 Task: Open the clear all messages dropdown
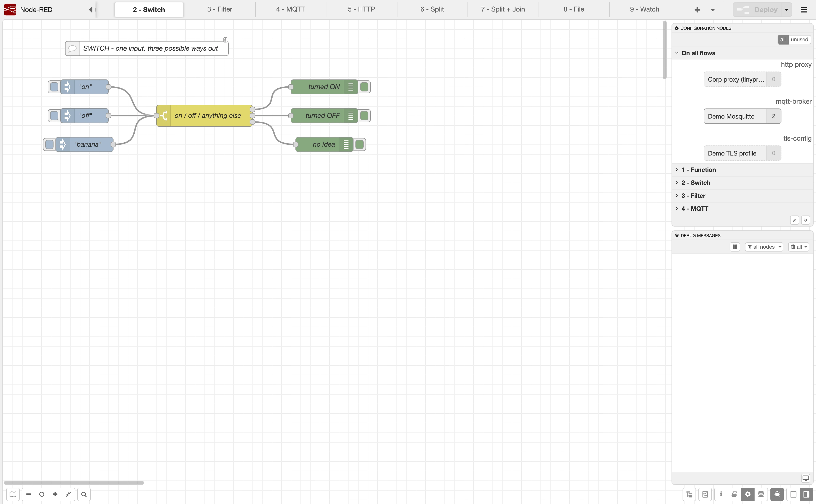tap(799, 247)
